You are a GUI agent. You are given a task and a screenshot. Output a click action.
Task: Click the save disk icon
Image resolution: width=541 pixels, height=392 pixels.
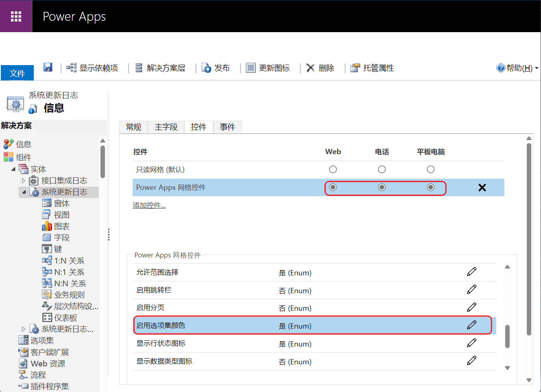(x=48, y=67)
